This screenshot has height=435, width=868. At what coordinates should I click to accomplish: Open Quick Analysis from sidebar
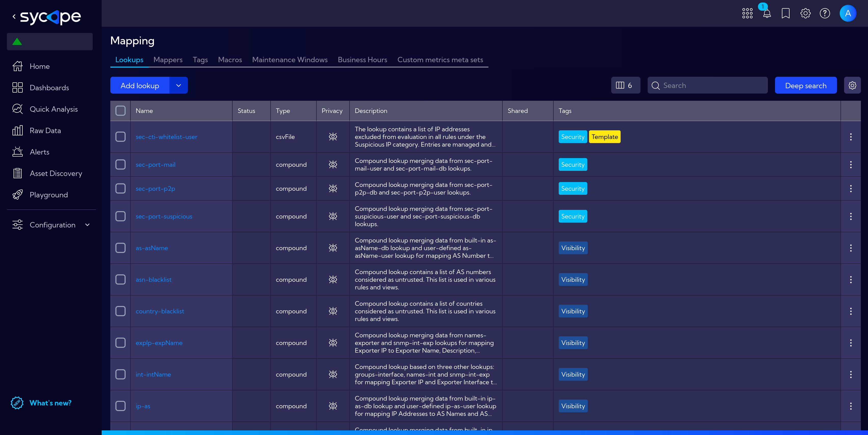pyautogui.click(x=45, y=109)
